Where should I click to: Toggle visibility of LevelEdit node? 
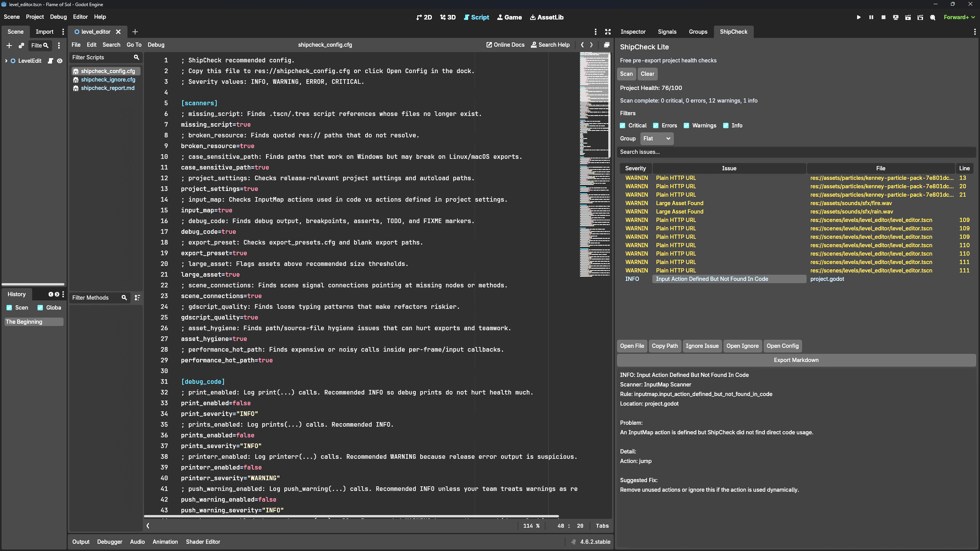pyautogui.click(x=60, y=61)
